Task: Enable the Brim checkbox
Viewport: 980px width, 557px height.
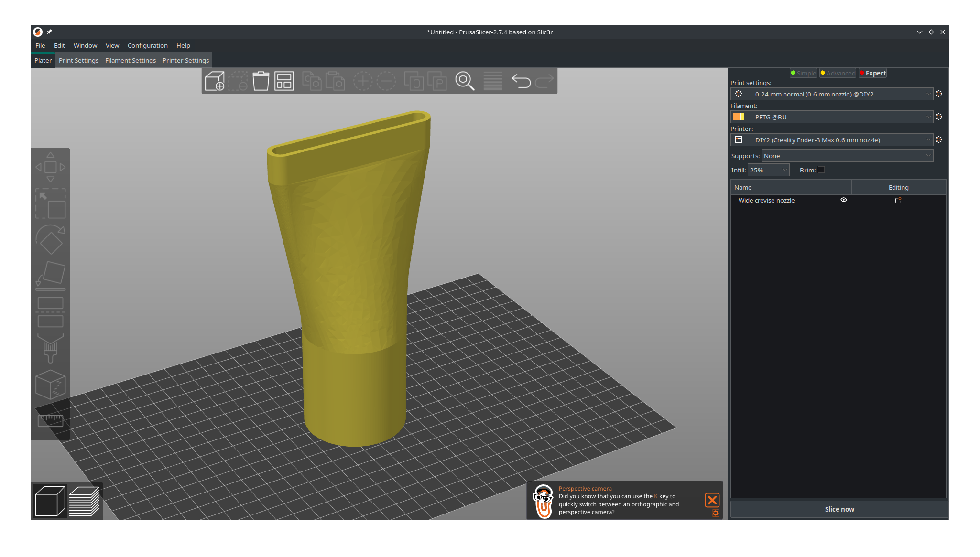Action: [x=821, y=170]
